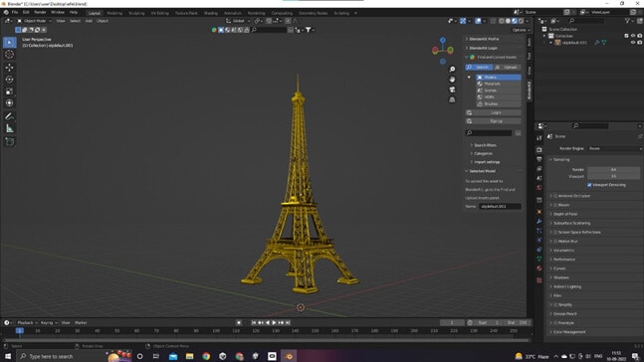This screenshot has width=644, height=362.
Task: Adjust the Viewport samples value field
Action: coord(613,176)
